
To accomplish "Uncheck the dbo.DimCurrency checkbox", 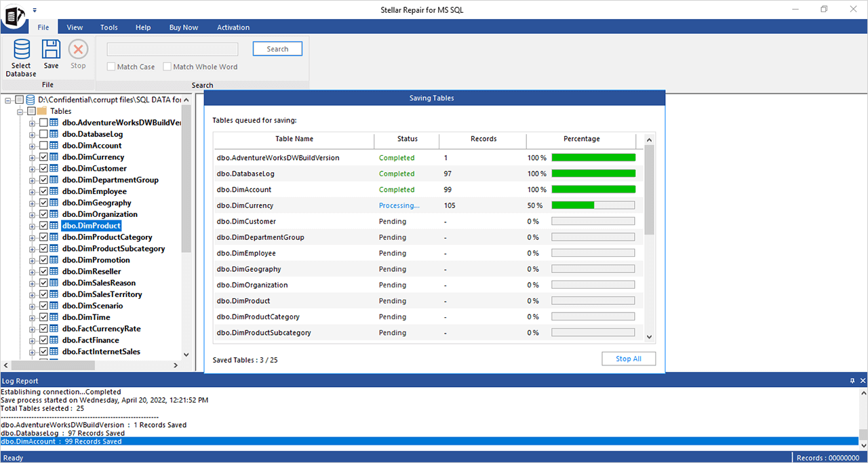I will click(x=43, y=157).
